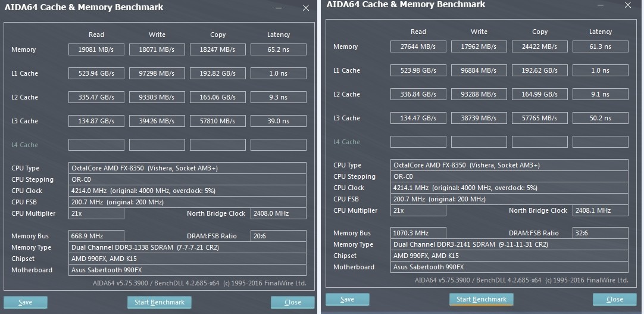Select right window L2 Read 336.84 GB/s
644x314 pixels.
[x=418, y=94]
